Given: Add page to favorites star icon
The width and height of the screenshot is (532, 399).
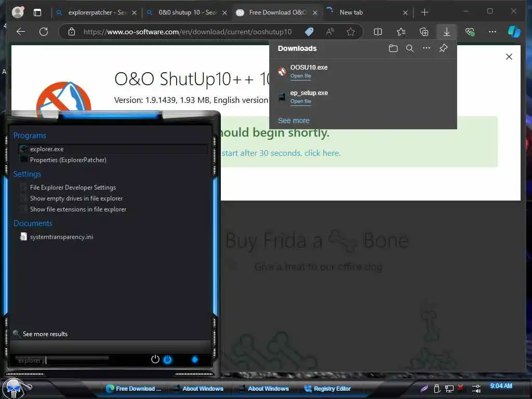Looking at the screenshot, I should point(351,32).
